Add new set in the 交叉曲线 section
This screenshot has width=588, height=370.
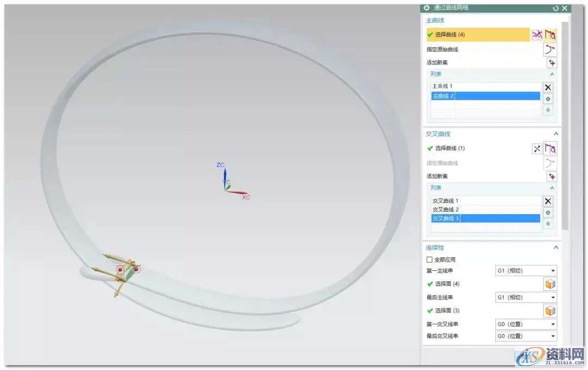pos(552,177)
